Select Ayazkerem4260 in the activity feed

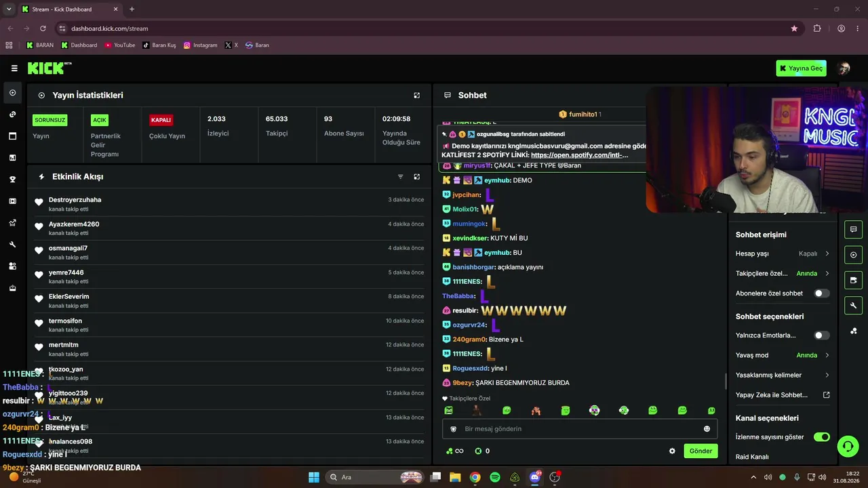click(x=74, y=224)
